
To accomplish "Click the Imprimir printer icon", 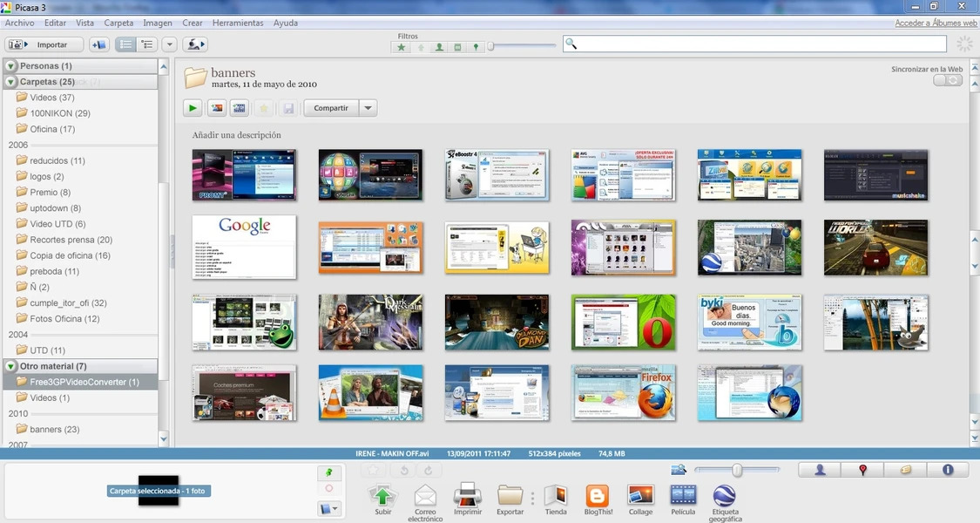I will tap(468, 496).
